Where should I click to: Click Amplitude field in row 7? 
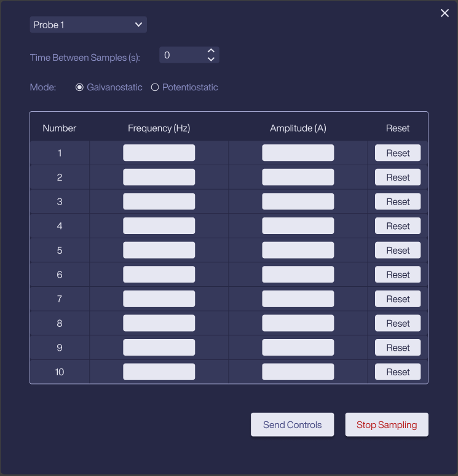(298, 298)
